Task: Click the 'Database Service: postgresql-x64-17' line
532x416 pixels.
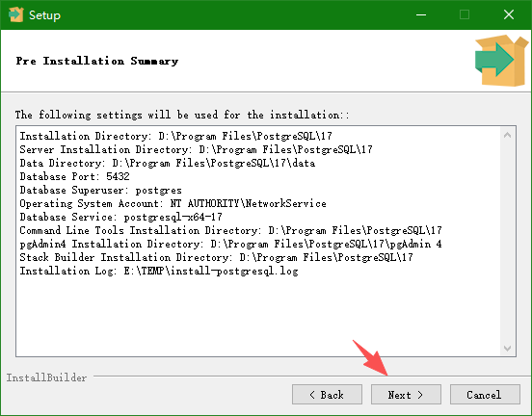Action: pos(120,217)
